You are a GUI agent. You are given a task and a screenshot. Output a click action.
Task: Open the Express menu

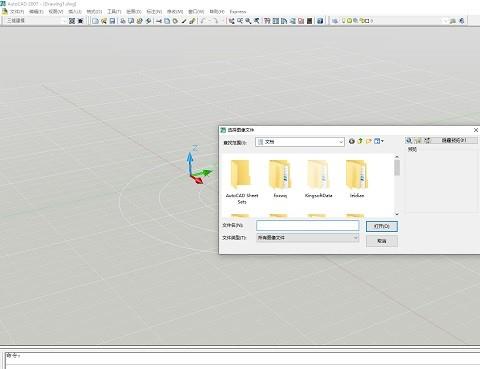point(238,12)
